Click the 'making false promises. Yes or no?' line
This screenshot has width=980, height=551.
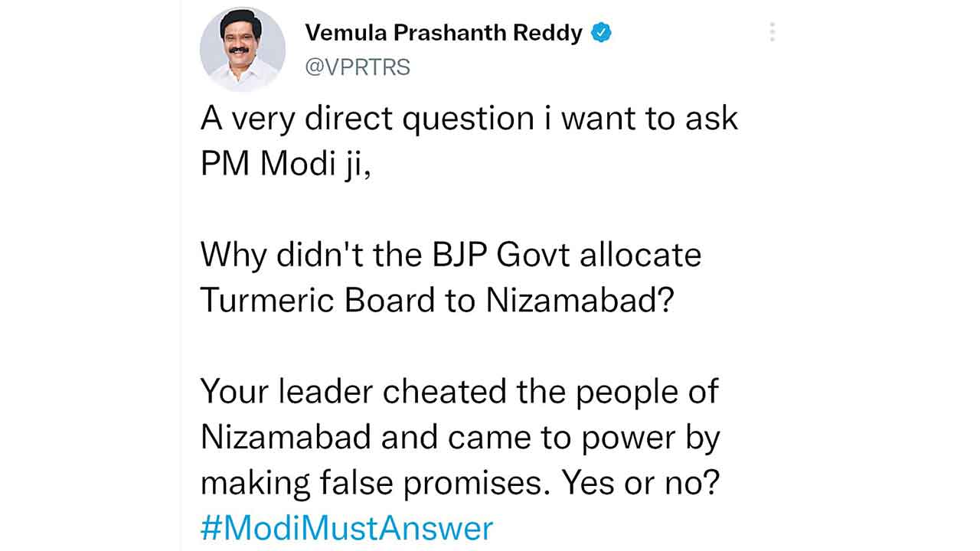click(459, 482)
